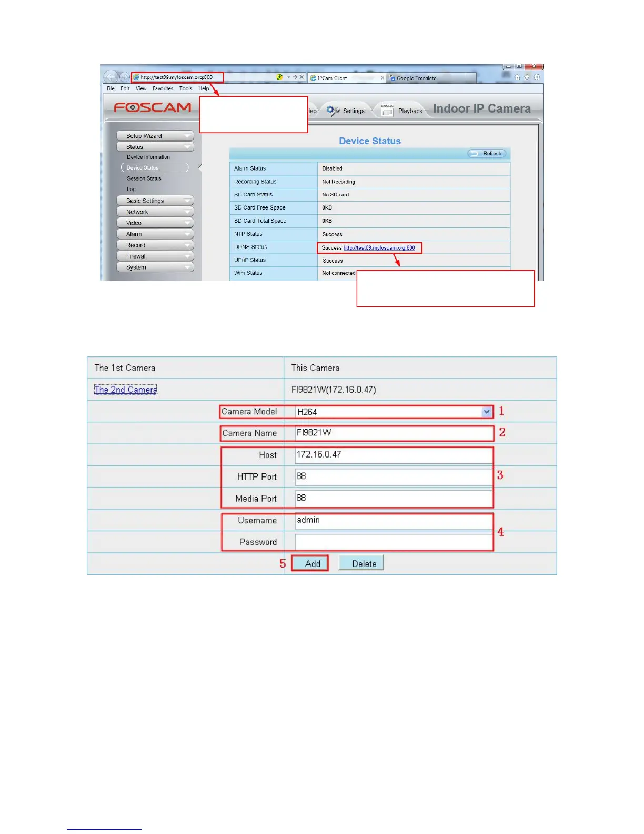Click the 'FI9821W(172.16.0.47)' camera text
This screenshot has width=644, height=834.
334,390
